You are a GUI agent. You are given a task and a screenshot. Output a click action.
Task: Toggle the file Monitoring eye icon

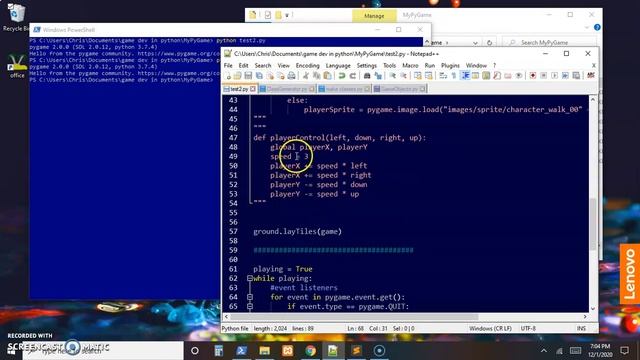[518, 76]
